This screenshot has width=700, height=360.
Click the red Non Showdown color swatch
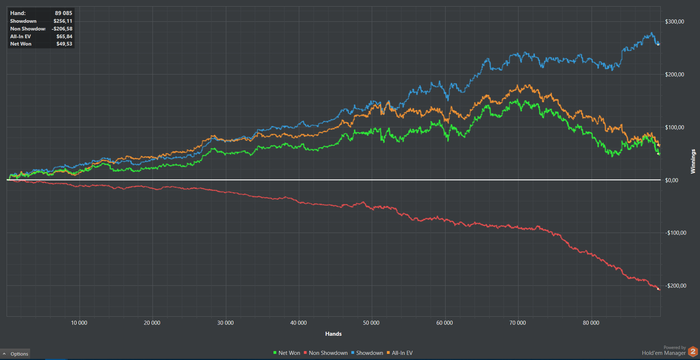tap(305, 353)
